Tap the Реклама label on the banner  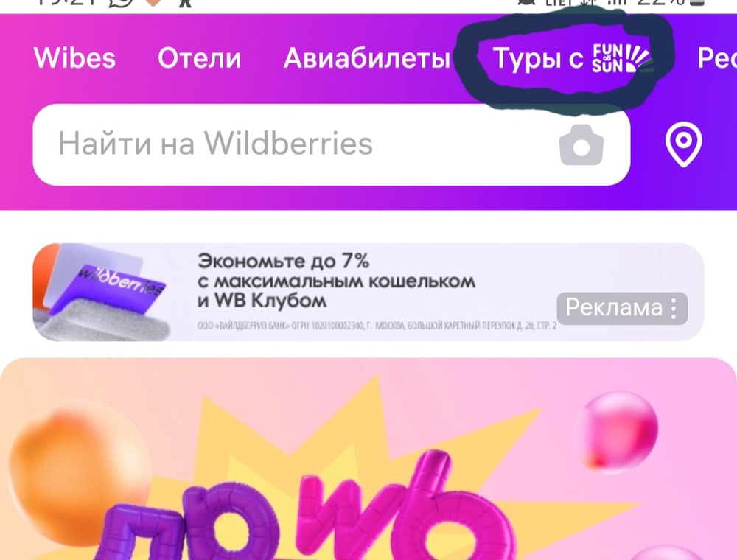pos(613,308)
